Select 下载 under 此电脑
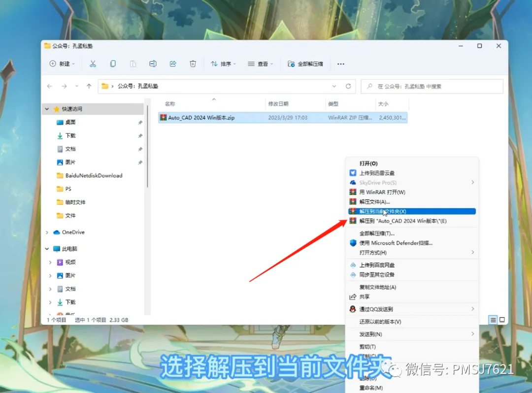 70,302
